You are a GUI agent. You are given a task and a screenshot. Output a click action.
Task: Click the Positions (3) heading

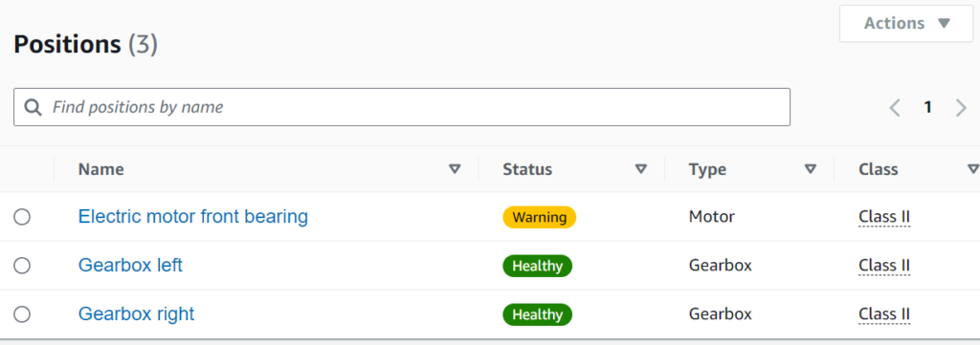tap(85, 45)
